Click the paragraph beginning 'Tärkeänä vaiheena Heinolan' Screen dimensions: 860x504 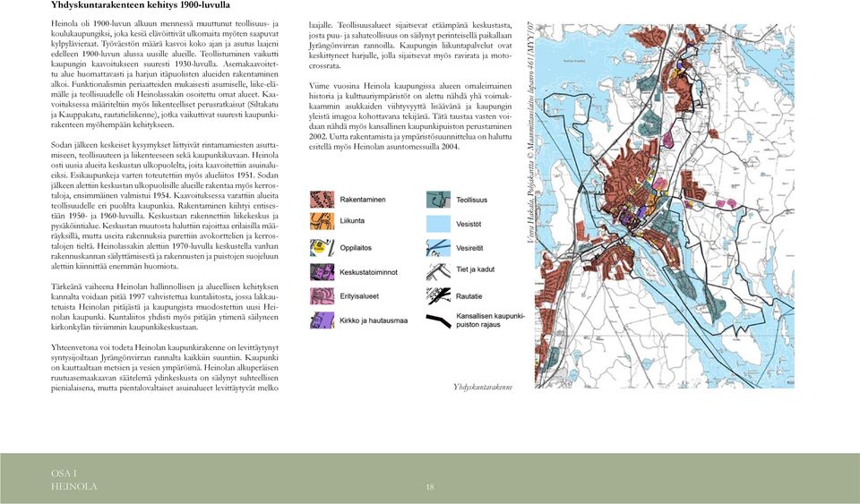pos(165,307)
